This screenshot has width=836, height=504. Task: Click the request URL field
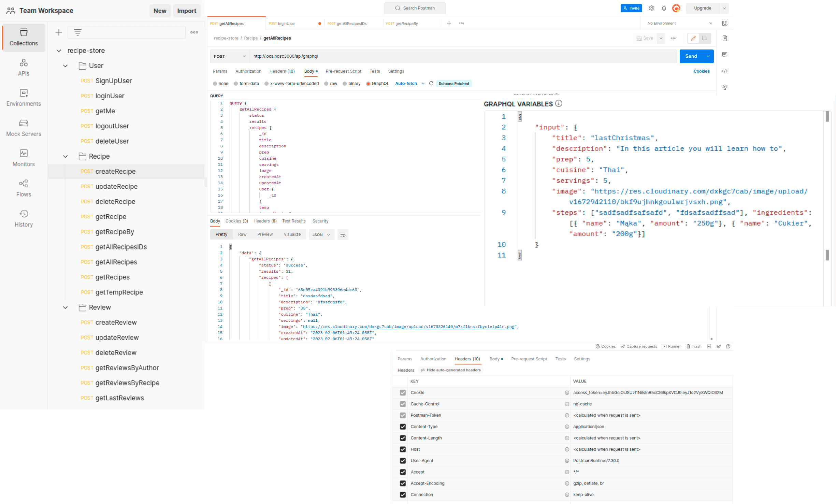click(x=463, y=56)
